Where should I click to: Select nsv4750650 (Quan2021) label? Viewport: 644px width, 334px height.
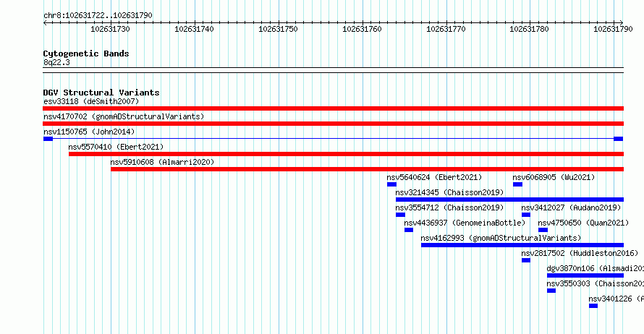click(583, 223)
